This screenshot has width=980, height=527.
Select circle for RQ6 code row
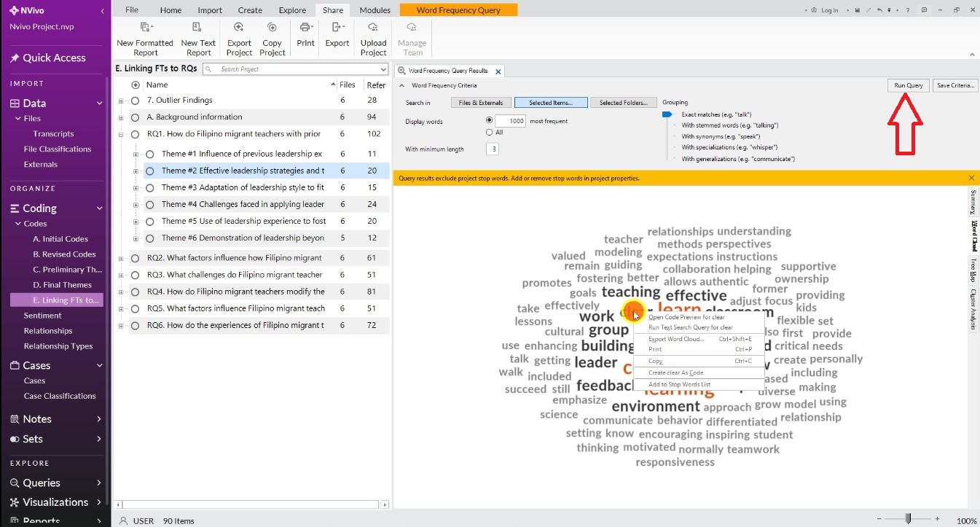pyautogui.click(x=135, y=326)
